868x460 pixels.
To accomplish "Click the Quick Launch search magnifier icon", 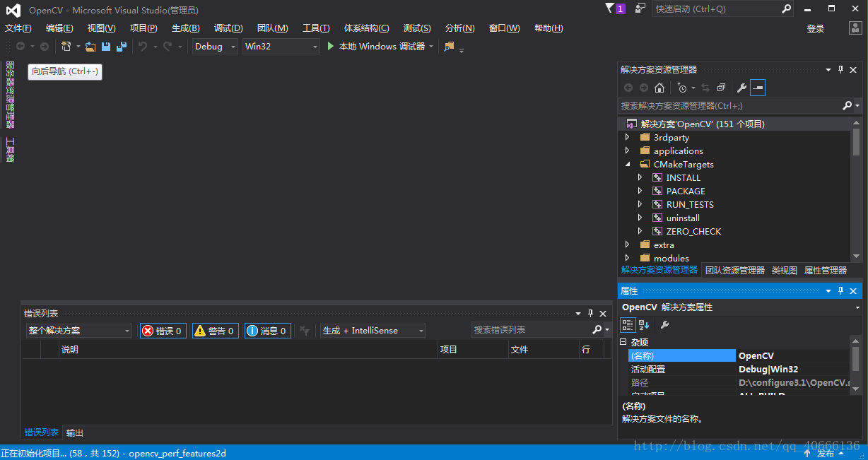I will [787, 8].
